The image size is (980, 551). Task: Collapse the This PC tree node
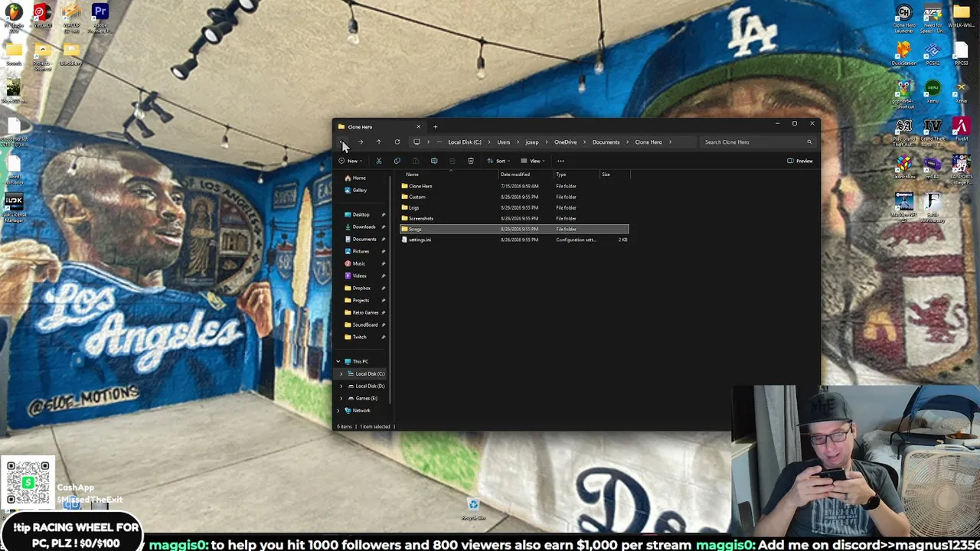click(x=338, y=361)
